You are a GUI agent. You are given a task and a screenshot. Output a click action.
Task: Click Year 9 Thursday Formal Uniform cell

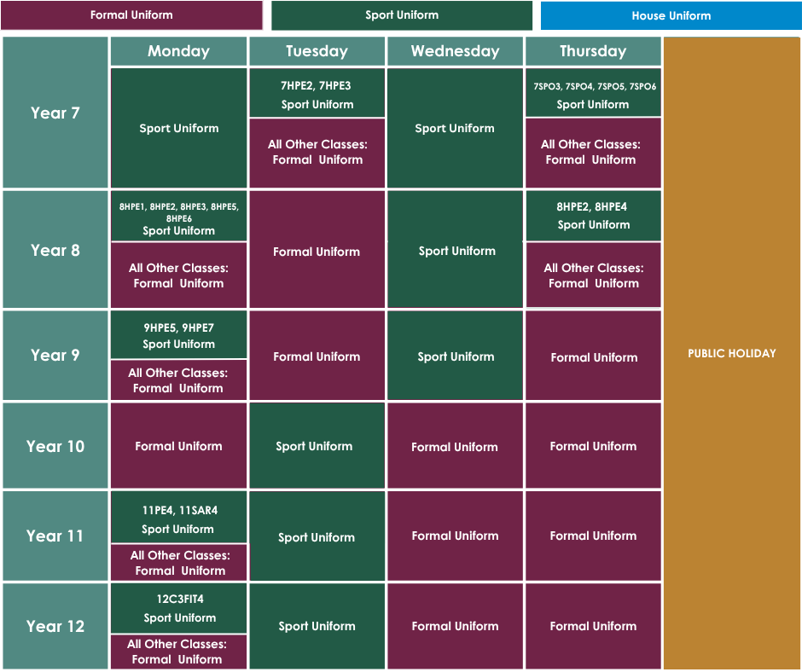click(593, 356)
